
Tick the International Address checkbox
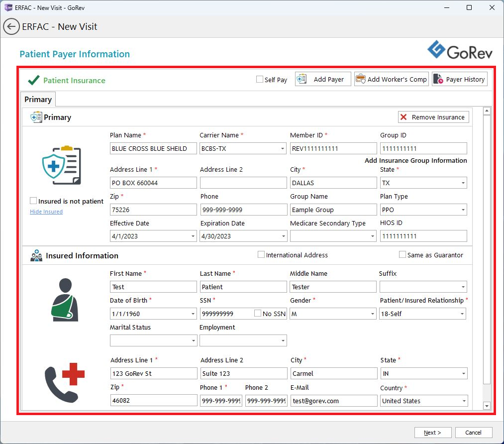(261, 255)
